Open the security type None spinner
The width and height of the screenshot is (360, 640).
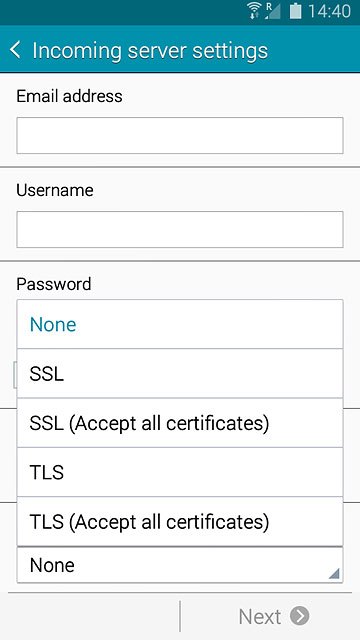tap(180, 565)
